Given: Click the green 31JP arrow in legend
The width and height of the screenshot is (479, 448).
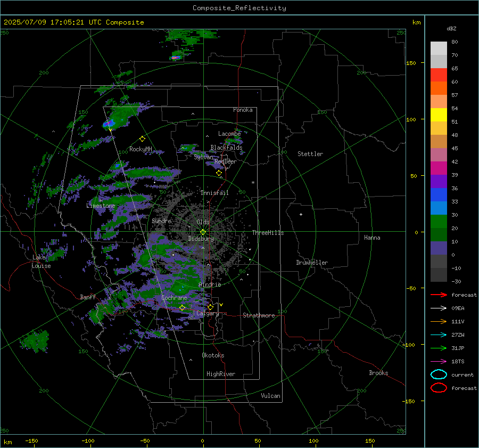Looking at the screenshot, I should point(439,348).
